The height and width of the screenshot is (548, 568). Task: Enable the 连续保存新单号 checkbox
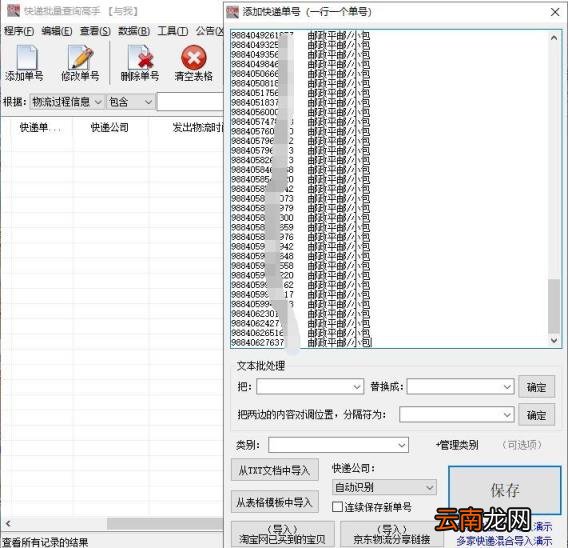pos(337,507)
